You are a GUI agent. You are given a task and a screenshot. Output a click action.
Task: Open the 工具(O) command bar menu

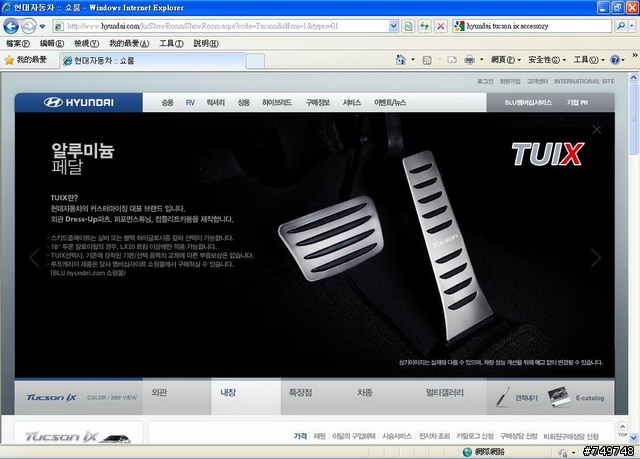(589, 60)
